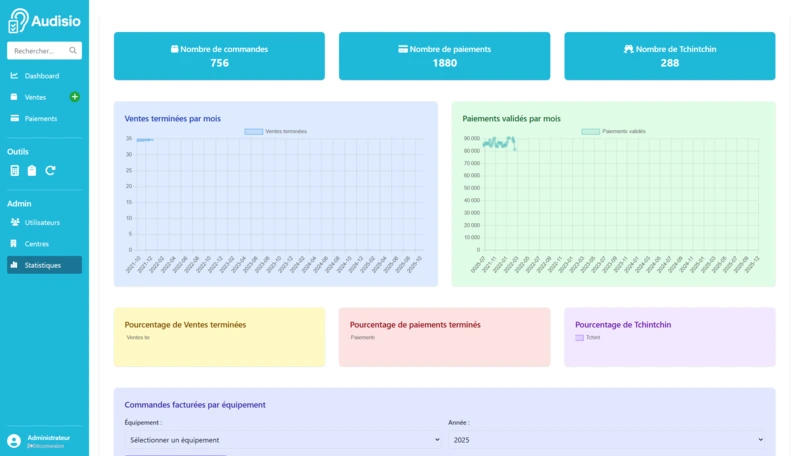Viewport: 800px width, 456px height.
Task: Open the Ventes sidebar link
Action: (x=35, y=97)
